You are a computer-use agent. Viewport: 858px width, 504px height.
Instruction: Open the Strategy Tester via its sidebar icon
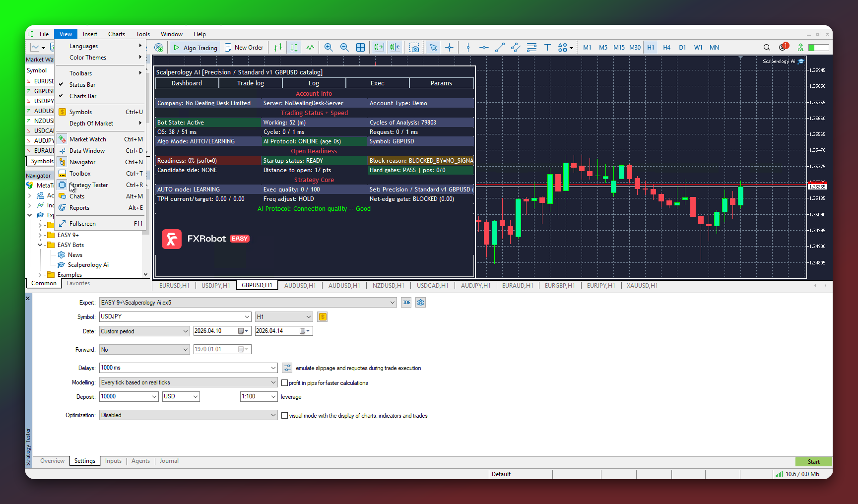[x=62, y=185]
